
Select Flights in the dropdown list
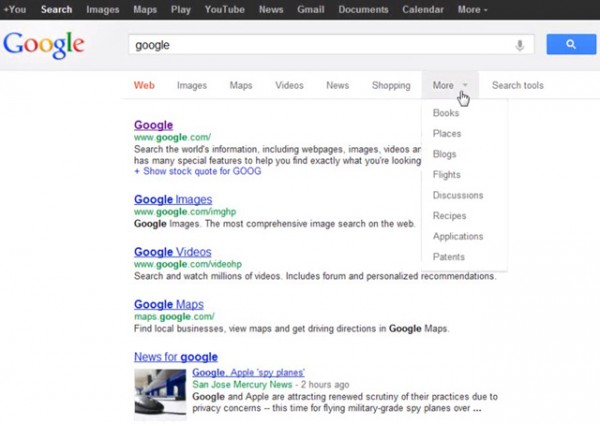[447, 175]
